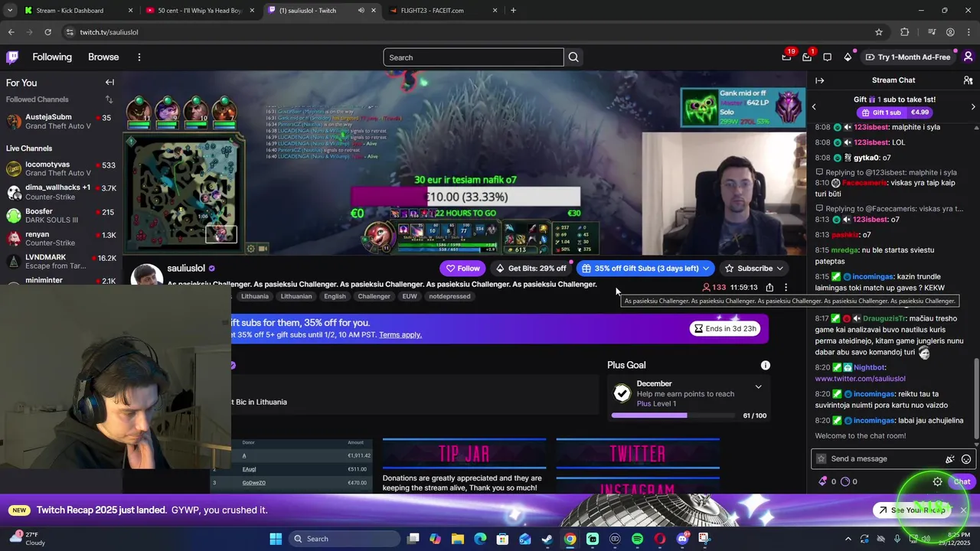
Task: Open the emote picker smiley icon
Action: 966,459
